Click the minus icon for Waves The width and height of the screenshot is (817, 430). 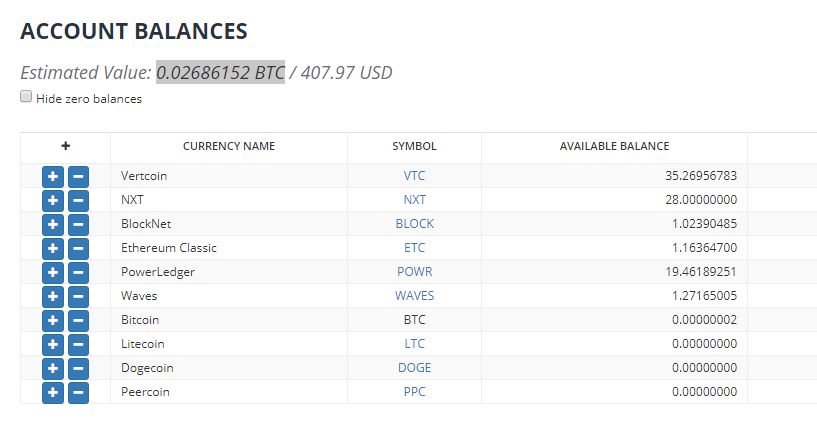pyautogui.click(x=78, y=296)
